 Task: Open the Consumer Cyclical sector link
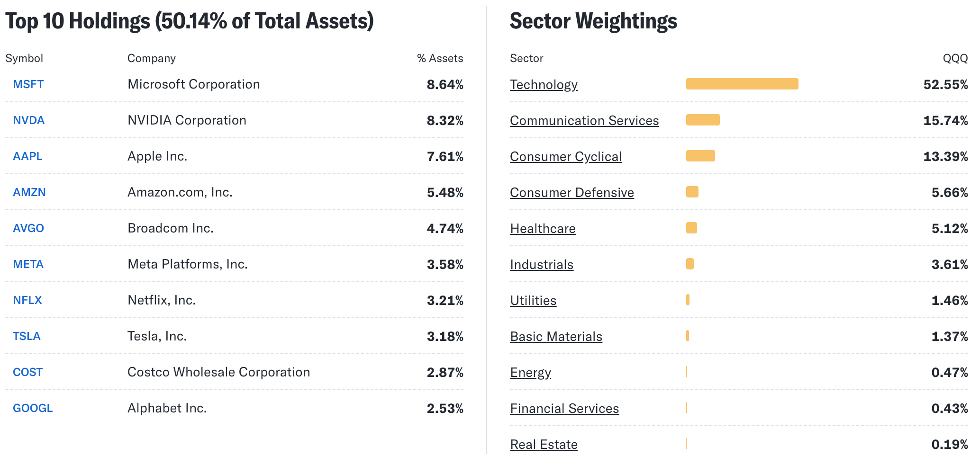tap(566, 157)
